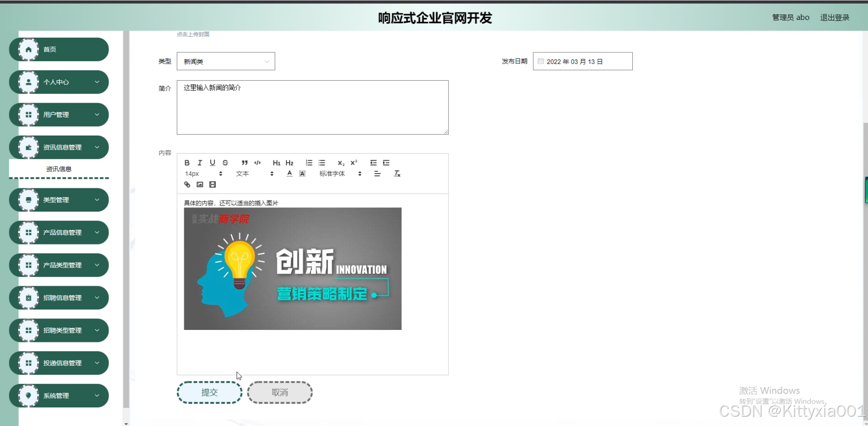868x426 pixels.
Task: Apply subscript formatting
Action: point(341,163)
